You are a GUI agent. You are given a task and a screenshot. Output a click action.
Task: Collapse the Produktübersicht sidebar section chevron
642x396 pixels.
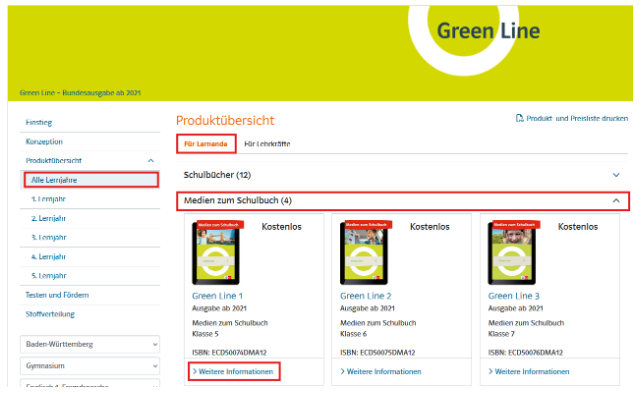151,161
